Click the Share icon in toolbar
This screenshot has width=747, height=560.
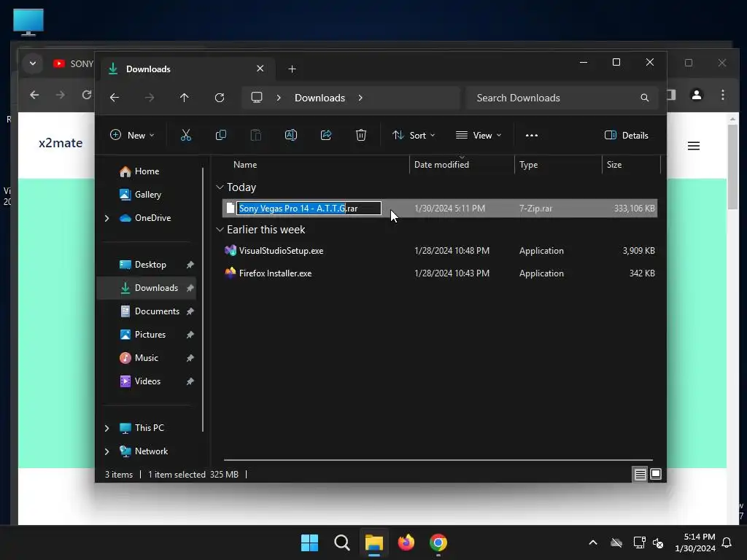click(326, 135)
